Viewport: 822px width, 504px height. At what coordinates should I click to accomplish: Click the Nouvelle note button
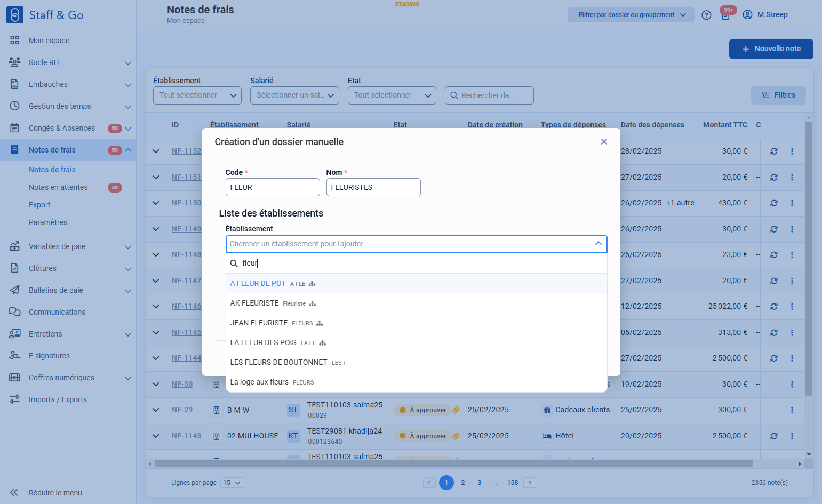(x=771, y=49)
